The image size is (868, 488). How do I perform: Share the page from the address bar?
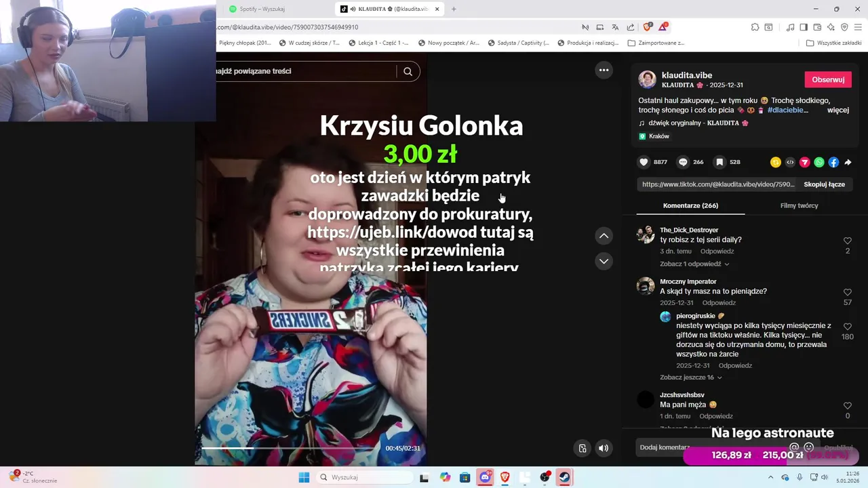(x=631, y=27)
